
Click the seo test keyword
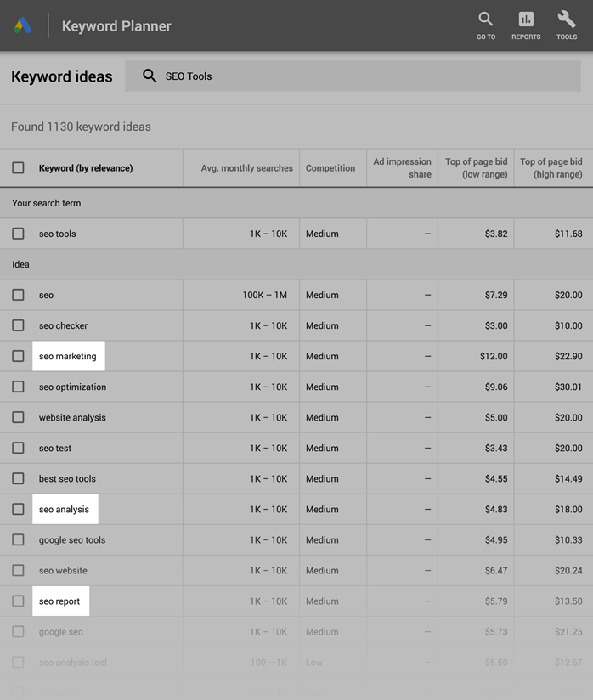[x=55, y=449]
